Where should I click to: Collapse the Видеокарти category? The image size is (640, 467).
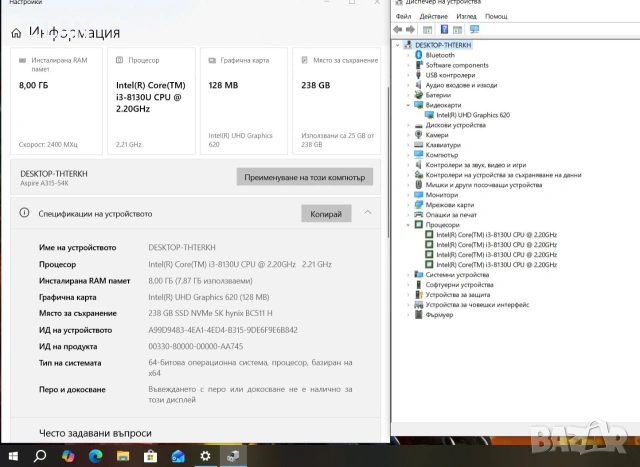[408, 105]
